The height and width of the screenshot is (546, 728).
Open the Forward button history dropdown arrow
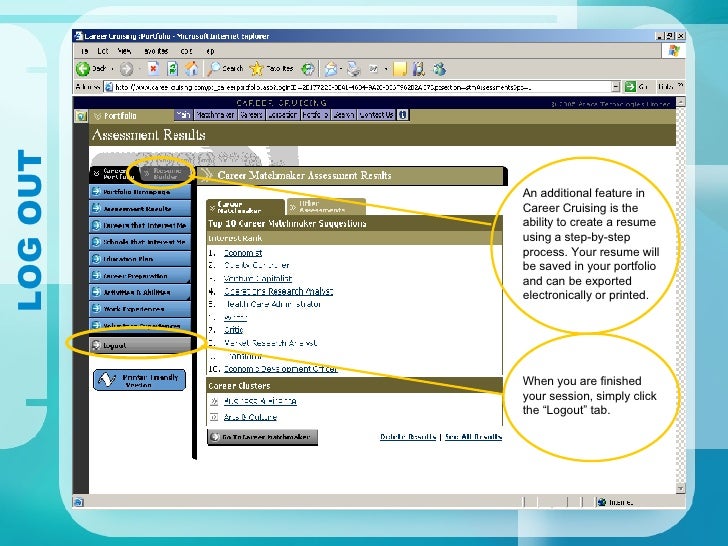point(139,69)
